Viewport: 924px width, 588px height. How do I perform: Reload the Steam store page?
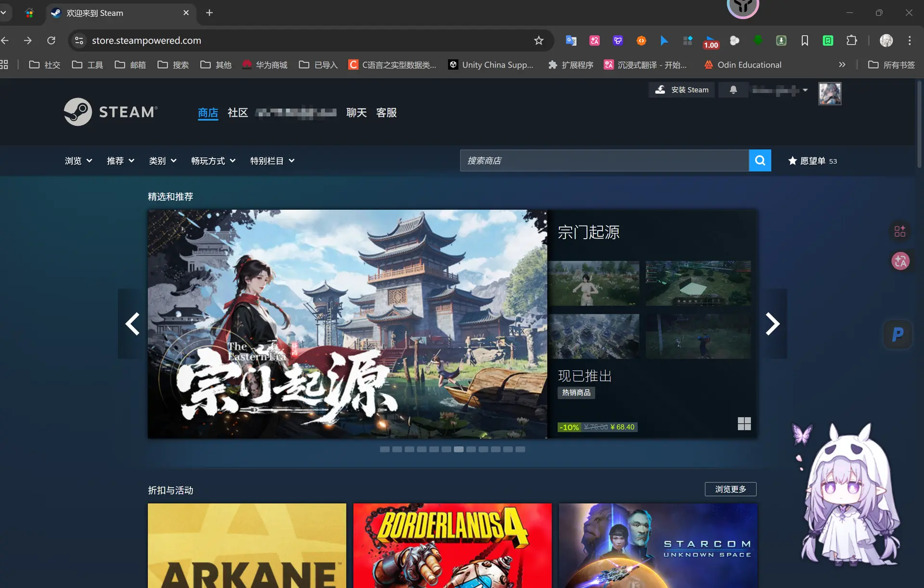point(51,41)
